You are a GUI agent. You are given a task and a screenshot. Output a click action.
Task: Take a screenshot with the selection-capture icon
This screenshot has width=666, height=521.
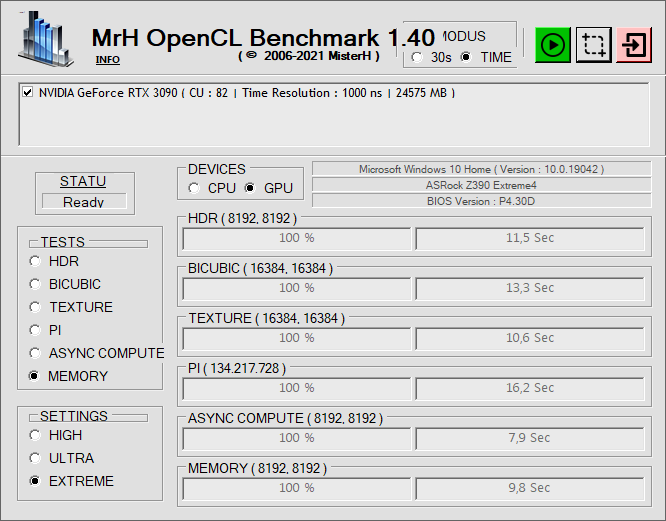593,45
